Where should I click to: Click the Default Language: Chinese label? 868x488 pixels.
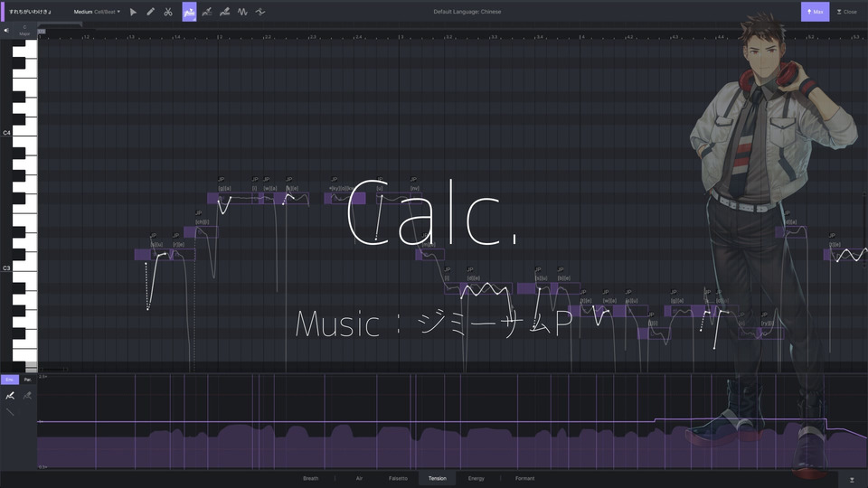[x=467, y=12]
